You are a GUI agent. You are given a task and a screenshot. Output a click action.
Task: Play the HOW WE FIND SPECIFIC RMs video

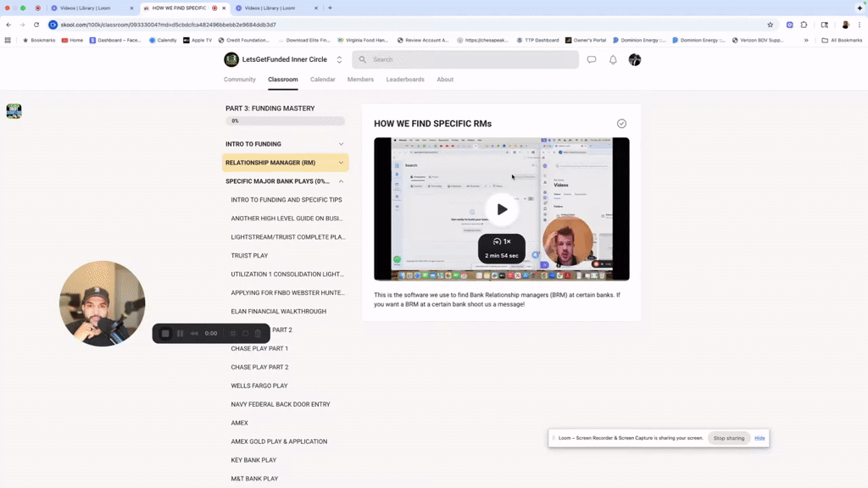(x=502, y=209)
